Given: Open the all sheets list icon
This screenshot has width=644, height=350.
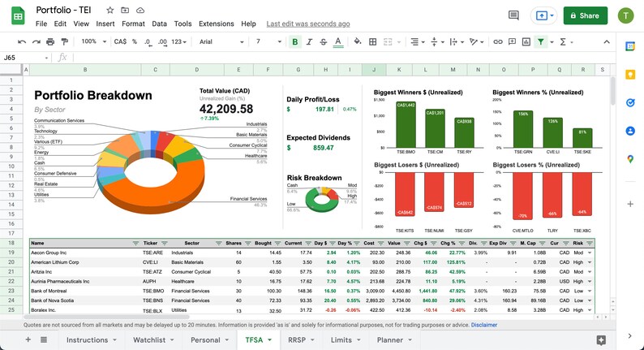Looking at the screenshot, I should (44, 339).
